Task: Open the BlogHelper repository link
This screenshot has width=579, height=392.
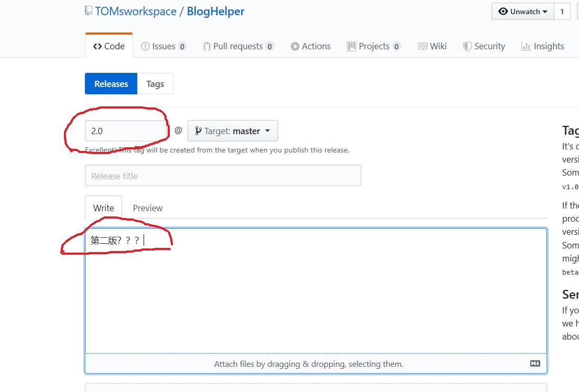Action: (215, 11)
